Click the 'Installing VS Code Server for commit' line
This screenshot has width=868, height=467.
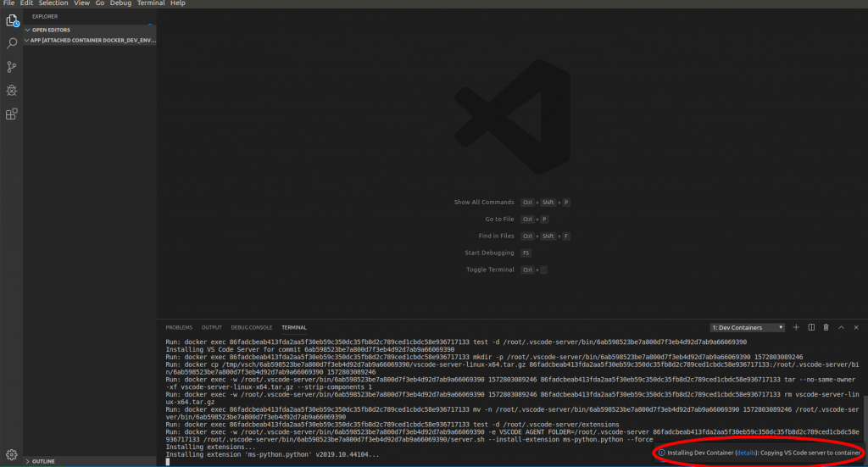pyautogui.click(x=310, y=350)
